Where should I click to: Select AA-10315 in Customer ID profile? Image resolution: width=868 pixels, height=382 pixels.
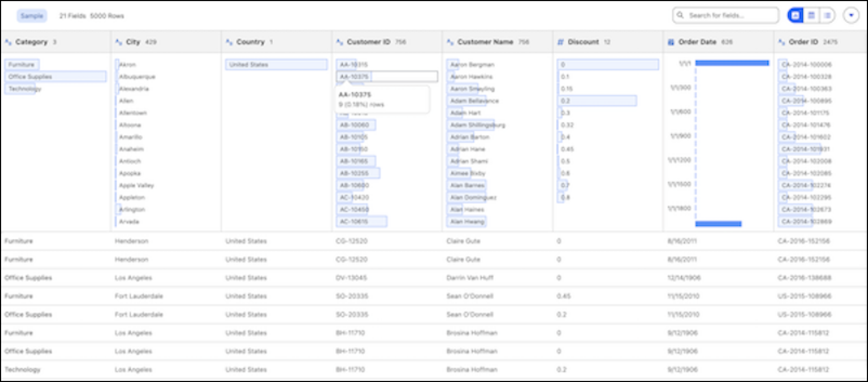coord(354,65)
